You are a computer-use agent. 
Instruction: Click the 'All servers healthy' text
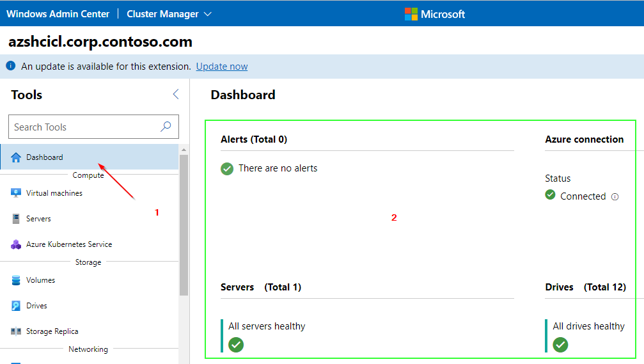tap(267, 326)
